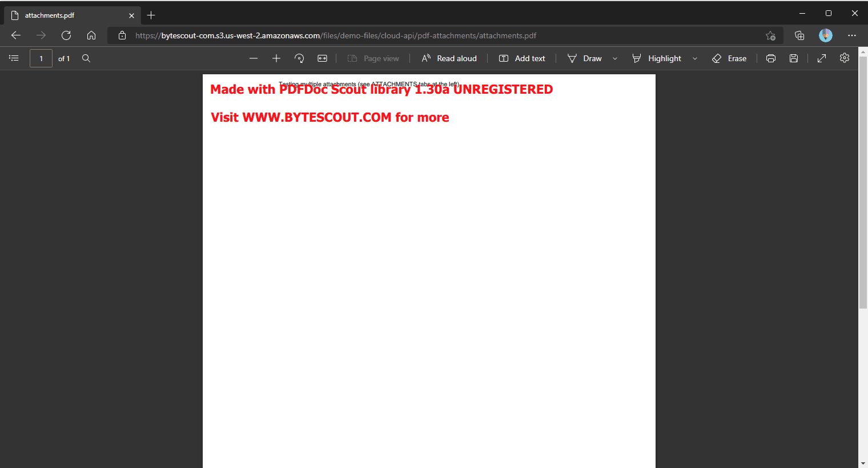This screenshot has height=468, width=868.
Task: Expand the Draw options dropdown arrow
Action: (x=615, y=58)
